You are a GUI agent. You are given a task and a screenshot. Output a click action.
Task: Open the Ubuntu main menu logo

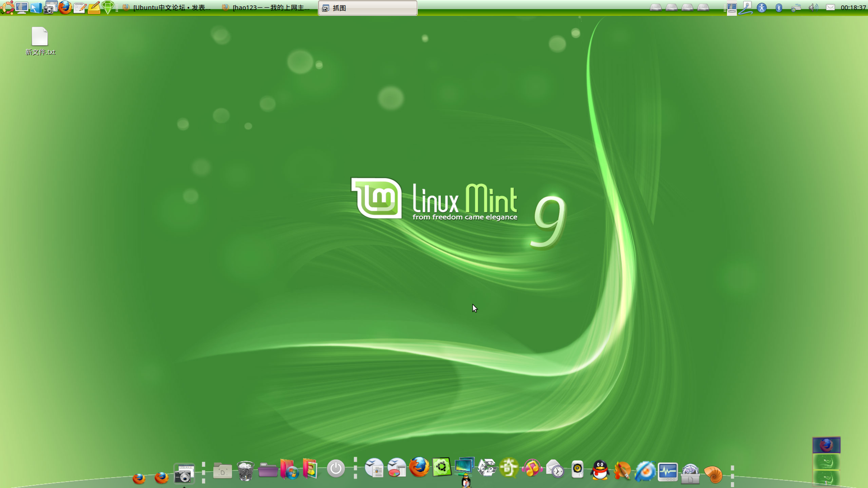coord(7,7)
